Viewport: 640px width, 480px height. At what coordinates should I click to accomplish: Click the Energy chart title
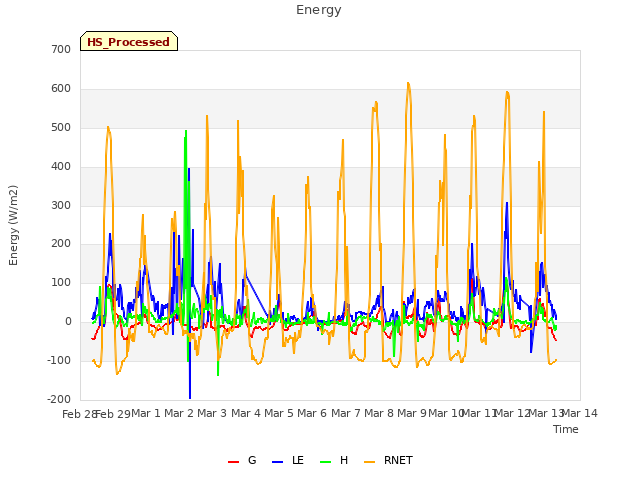(319, 10)
